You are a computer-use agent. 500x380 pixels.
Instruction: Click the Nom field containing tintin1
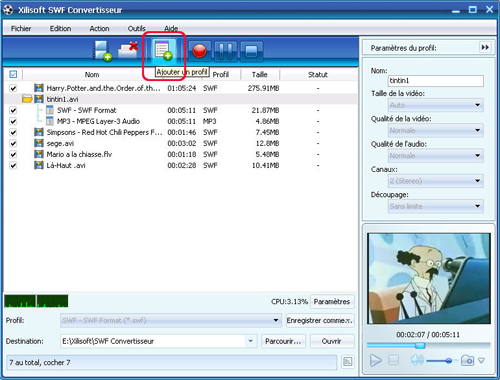(436, 80)
